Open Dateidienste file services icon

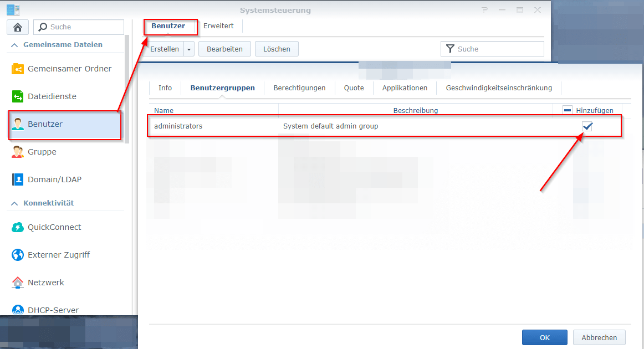tap(18, 96)
